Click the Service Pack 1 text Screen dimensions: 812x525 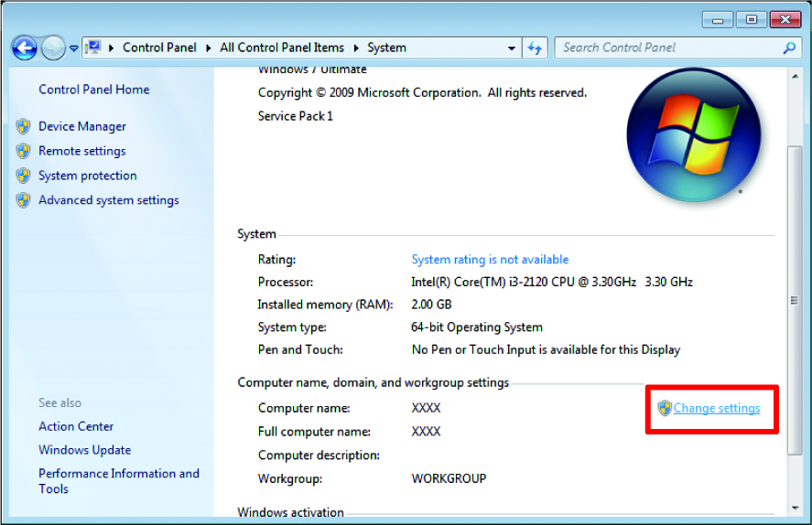tap(295, 116)
